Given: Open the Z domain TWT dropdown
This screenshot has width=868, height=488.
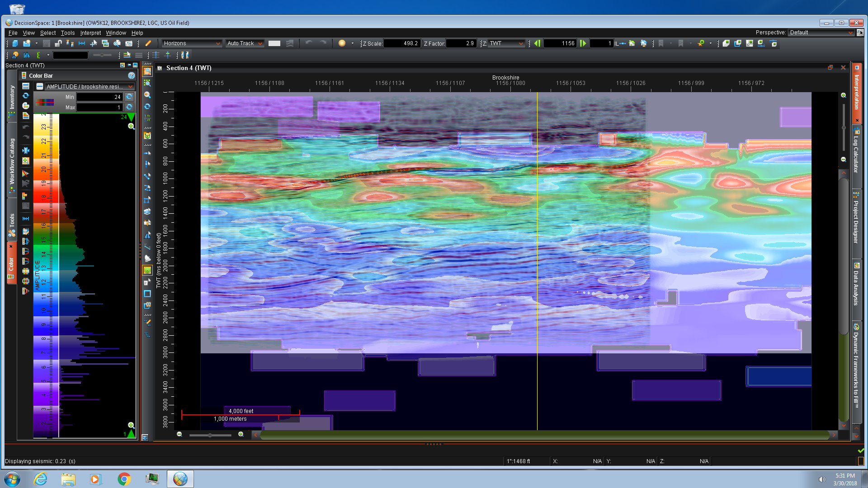Looking at the screenshot, I should point(506,43).
